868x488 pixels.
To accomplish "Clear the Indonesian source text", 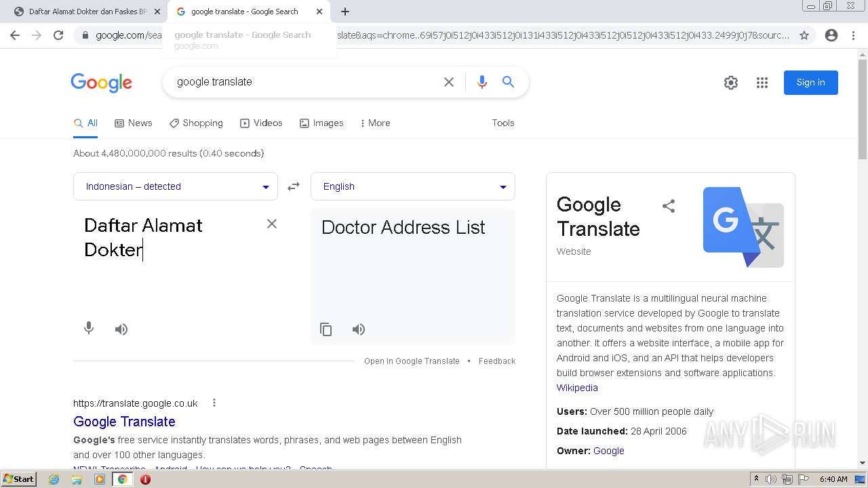I will (x=272, y=224).
